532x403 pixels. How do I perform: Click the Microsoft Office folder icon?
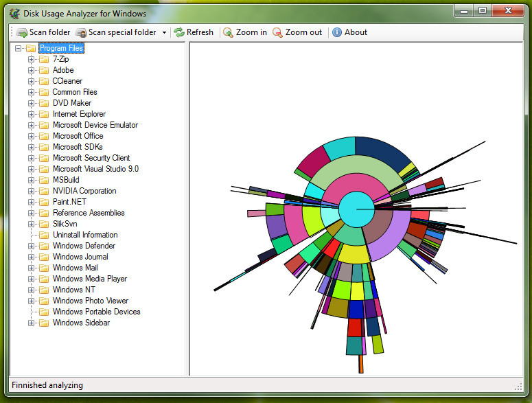(x=44, y=136)
